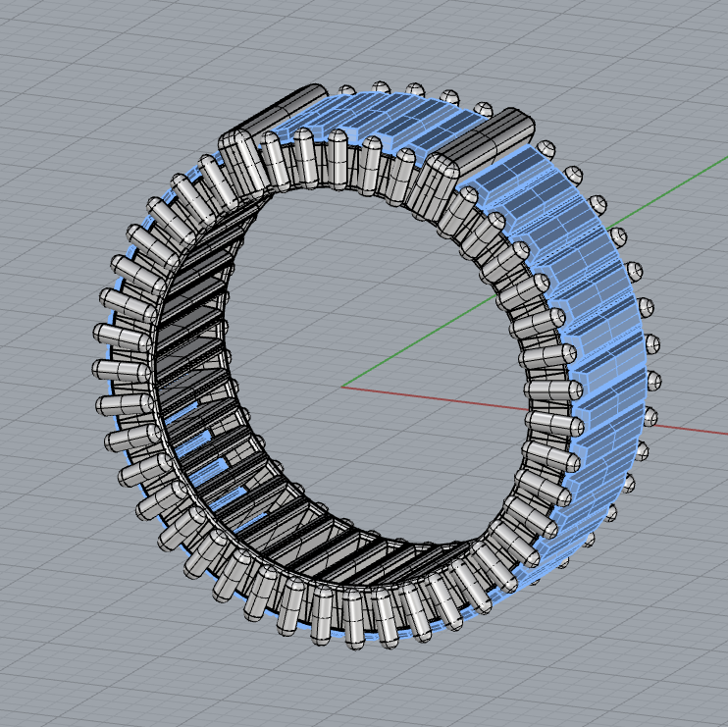
Task: Pick the small round stud at the ring's far-right edge
Action: tap(652, 345)
